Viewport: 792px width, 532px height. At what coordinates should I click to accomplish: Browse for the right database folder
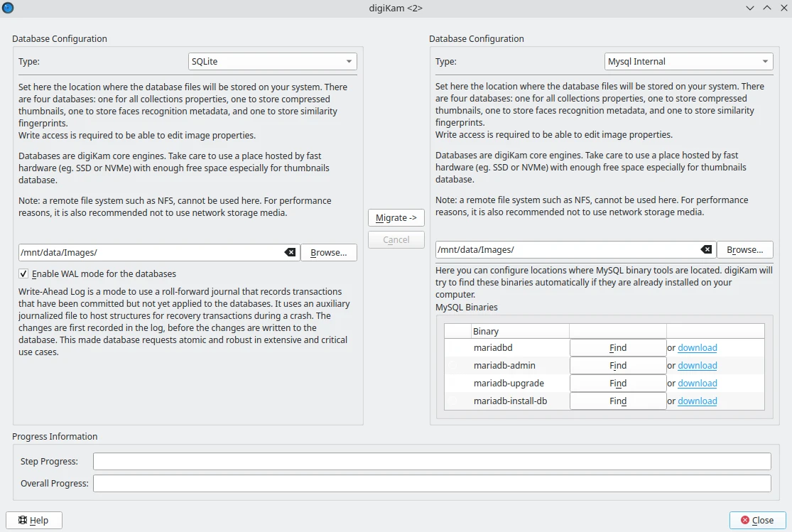tap(744, 249)
